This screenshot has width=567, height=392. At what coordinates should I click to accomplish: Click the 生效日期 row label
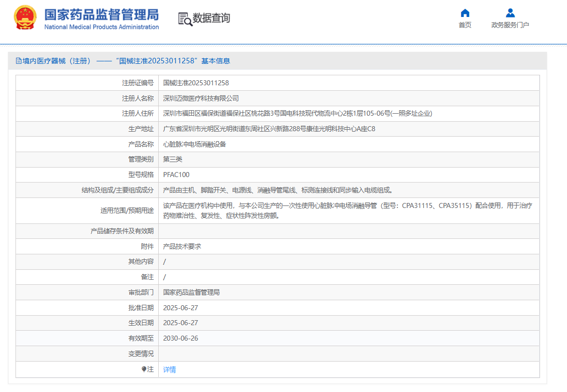pos(141,323)
